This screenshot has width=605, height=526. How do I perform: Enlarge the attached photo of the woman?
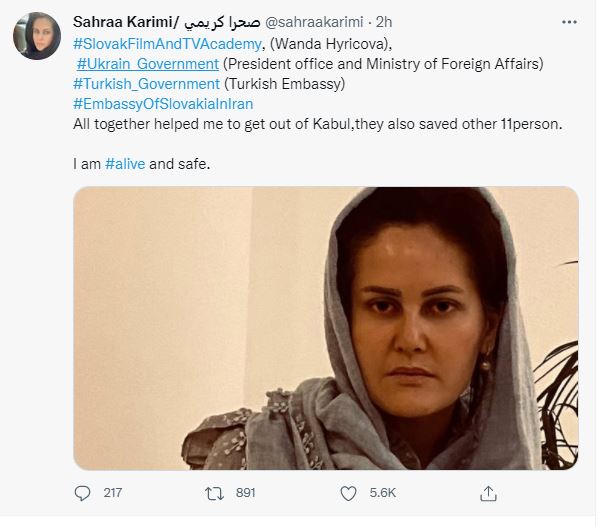pyautogui.click(x=326, y=328)
